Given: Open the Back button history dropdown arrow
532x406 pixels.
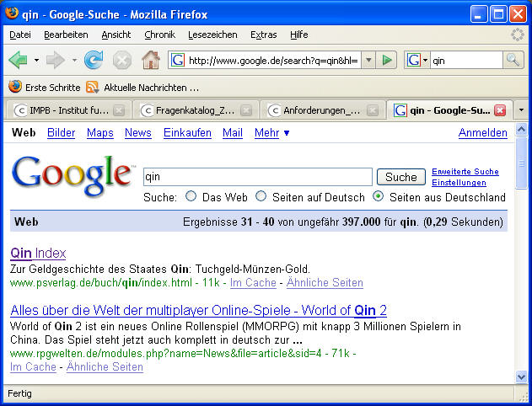Looking at the screenshot, I should pyautogui.click(x=36, y=61).
